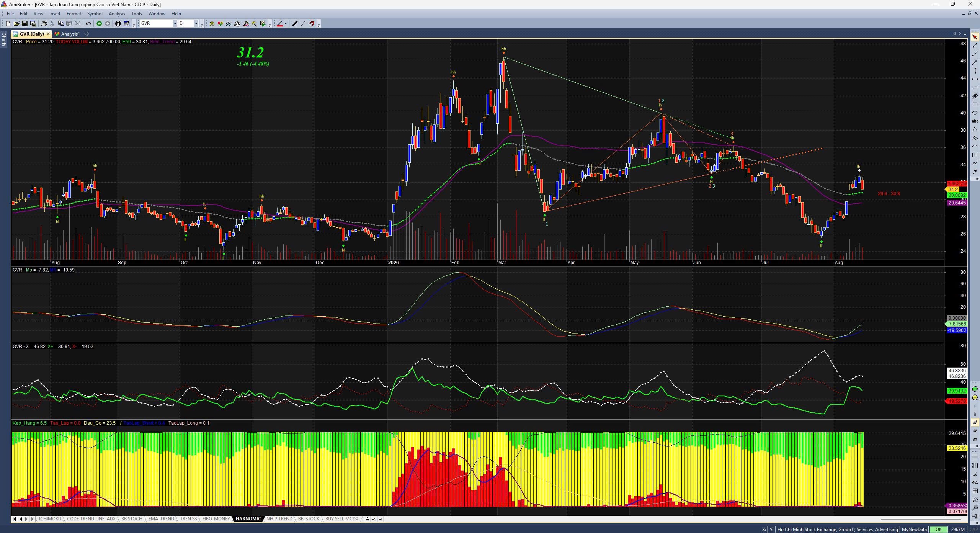Open a file from the toolbar

pos(16,24)
